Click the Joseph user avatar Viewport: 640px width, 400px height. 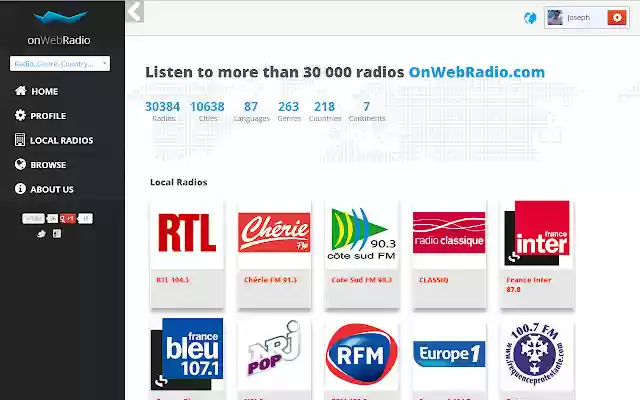pyautogui.click(x=555, y=18)
